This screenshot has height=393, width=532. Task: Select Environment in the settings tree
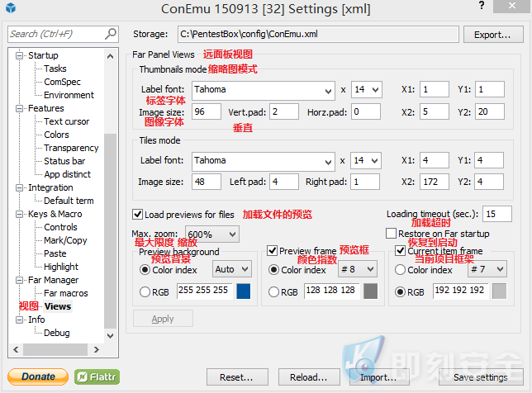[69, 95]
